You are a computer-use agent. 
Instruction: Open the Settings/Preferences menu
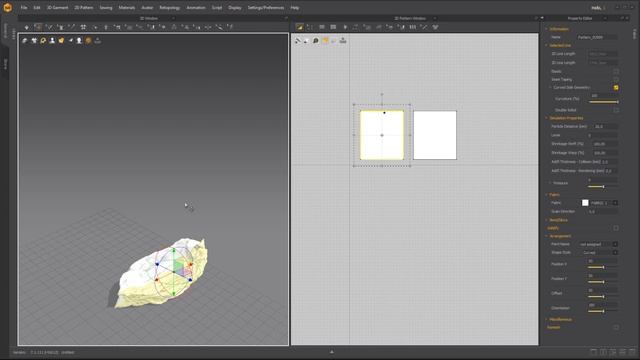point(266,8)
